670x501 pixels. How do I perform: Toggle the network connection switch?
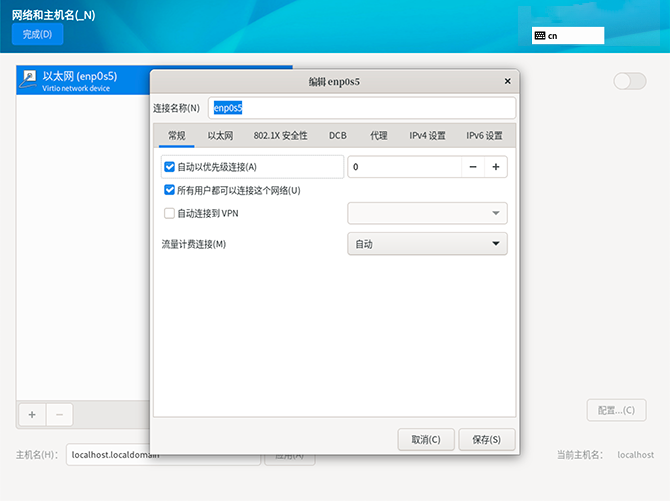point(630,81)
